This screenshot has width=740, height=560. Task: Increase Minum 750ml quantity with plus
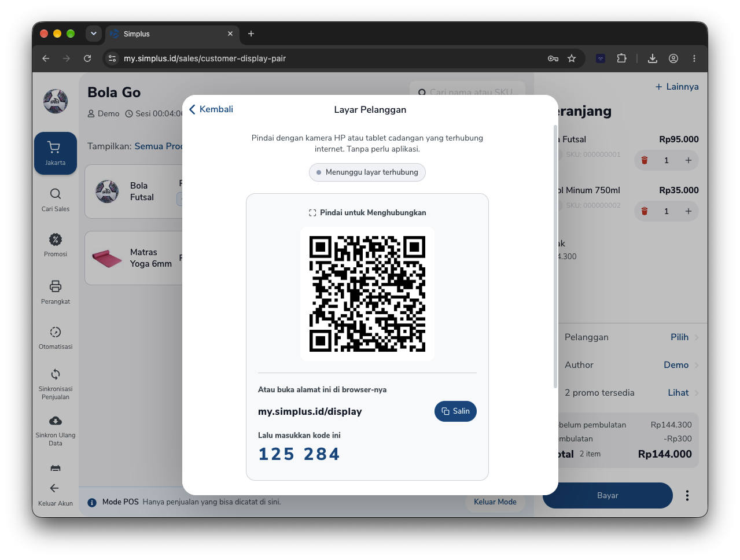[689, 211]
